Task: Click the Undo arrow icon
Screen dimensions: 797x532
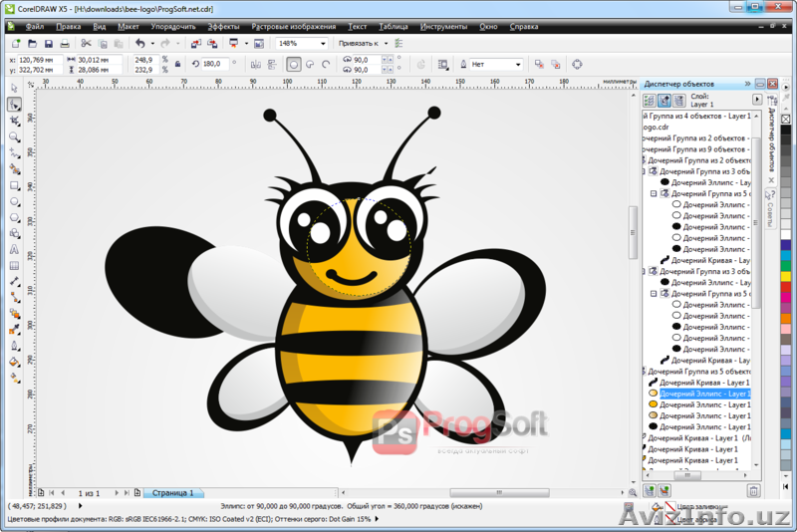Action: pos(139,44)
